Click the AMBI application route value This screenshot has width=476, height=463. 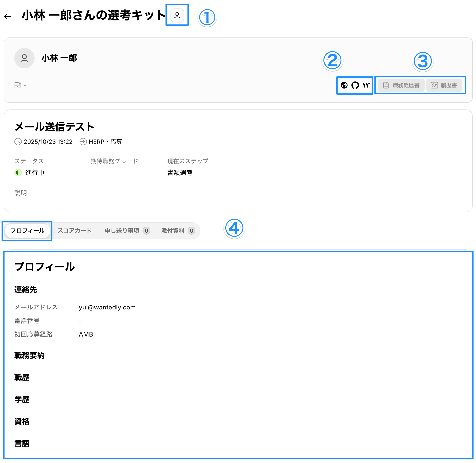coord(87,334)
